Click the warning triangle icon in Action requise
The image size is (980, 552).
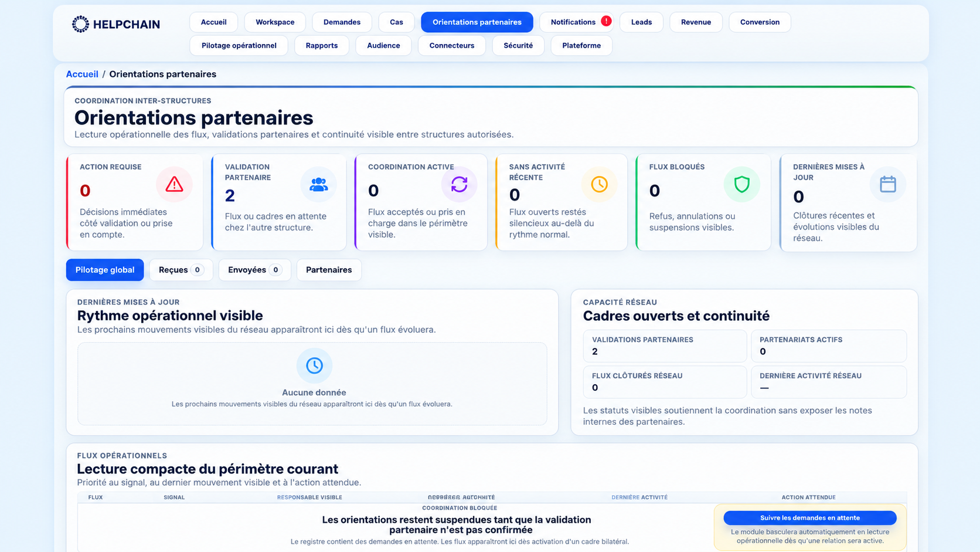tap(174, 184)
